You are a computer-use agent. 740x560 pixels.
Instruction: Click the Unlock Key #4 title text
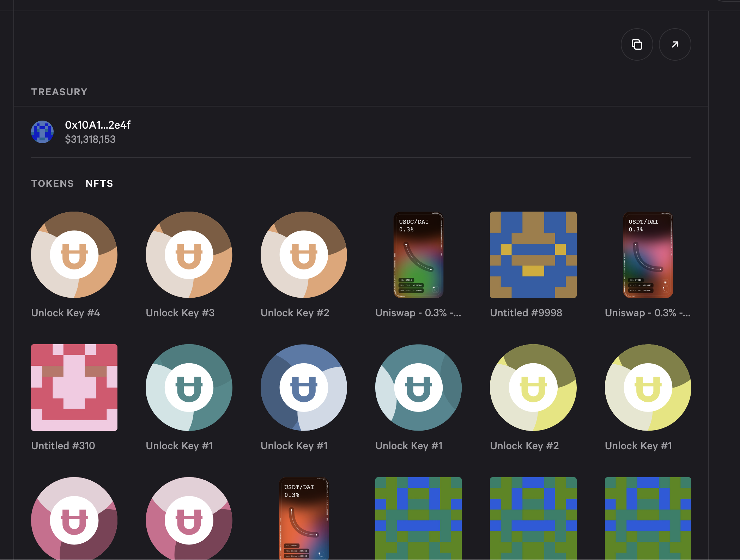pos(66,313)
